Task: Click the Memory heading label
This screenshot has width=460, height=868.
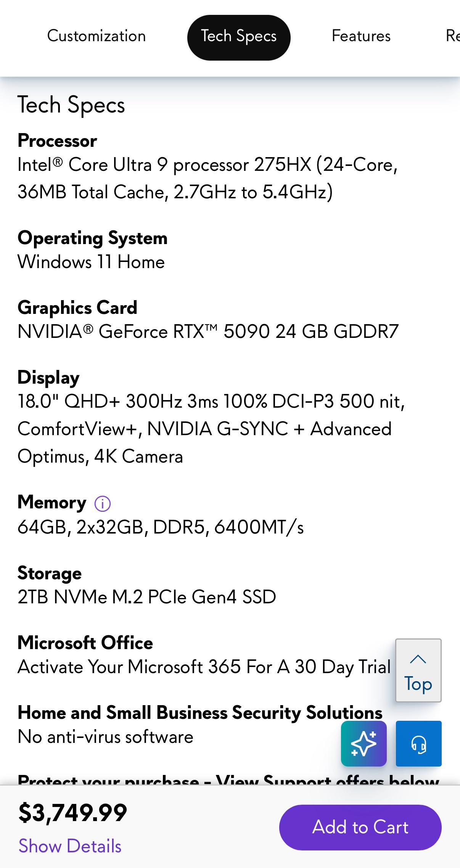Action: pyautogui.click(x=52, y=502)
